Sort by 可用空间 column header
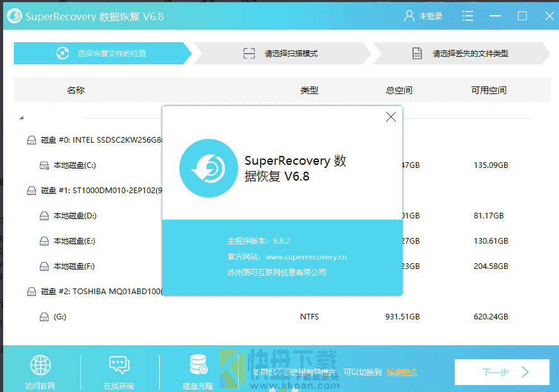This screenshot has width=559, height=392. pos(489,90)
